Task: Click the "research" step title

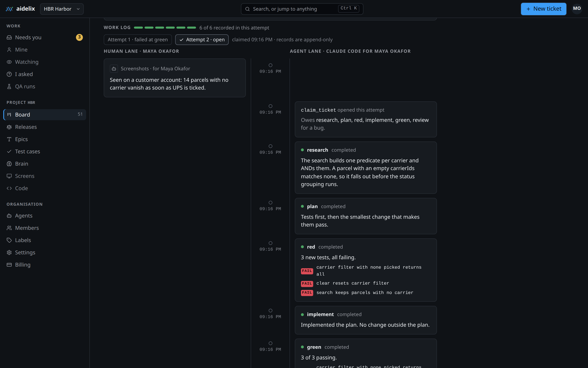Action: point(317,150)
